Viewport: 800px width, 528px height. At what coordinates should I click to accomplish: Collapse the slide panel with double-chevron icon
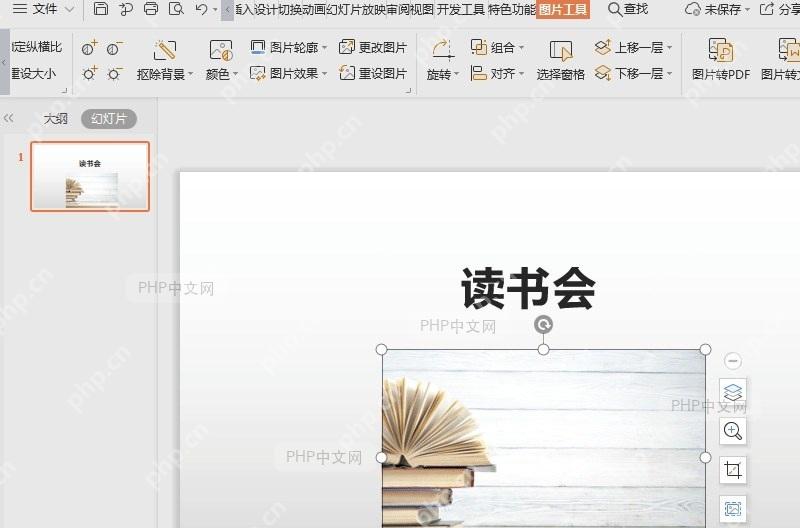(8, 118)
